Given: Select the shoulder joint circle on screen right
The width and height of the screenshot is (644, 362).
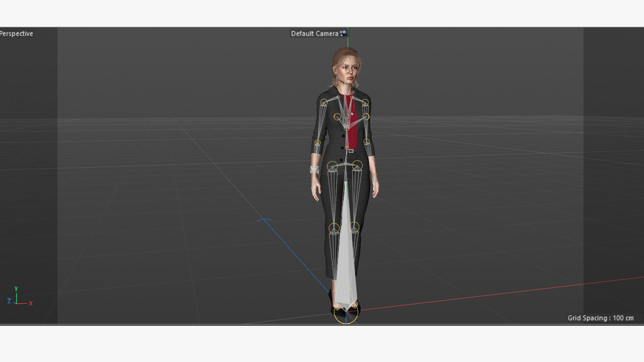Looking at the screenshot, I should point(365,102).
